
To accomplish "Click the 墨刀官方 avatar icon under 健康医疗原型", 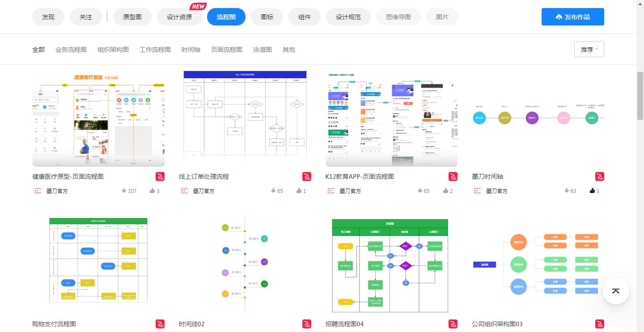I will [38, 191].
